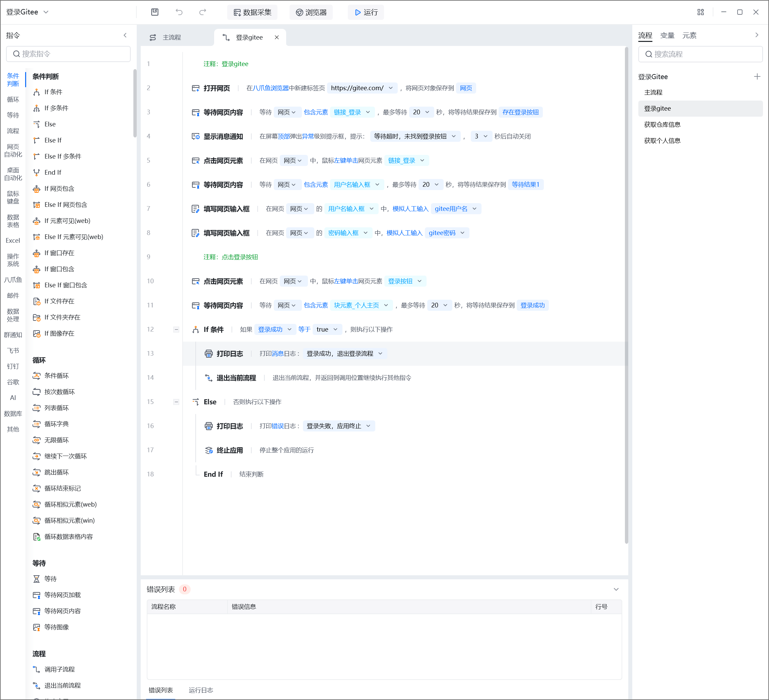The image size is (769, 700).
Task: Click the editor vertical scrollbar
Action: [x=626, y=295]
